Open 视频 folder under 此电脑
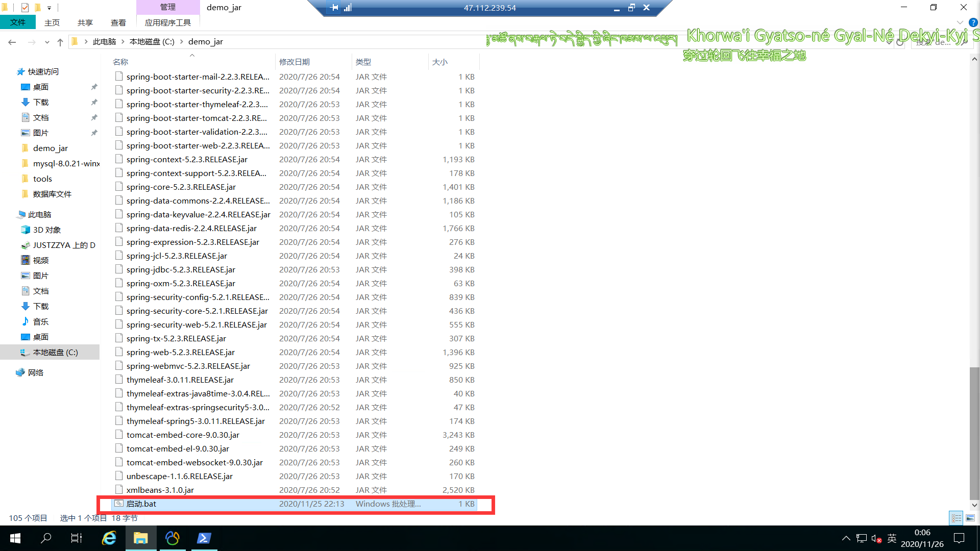 click(41, 261)
